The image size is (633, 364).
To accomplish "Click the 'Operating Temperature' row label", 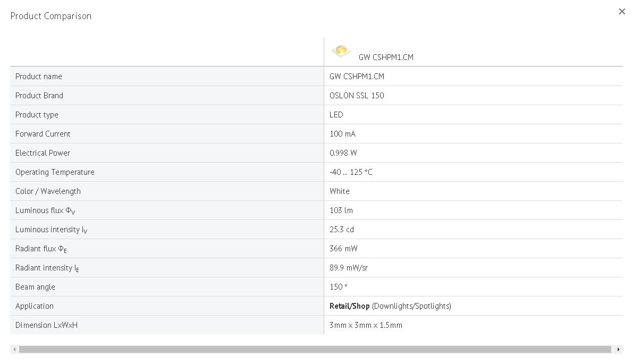I will click(55, 172).
